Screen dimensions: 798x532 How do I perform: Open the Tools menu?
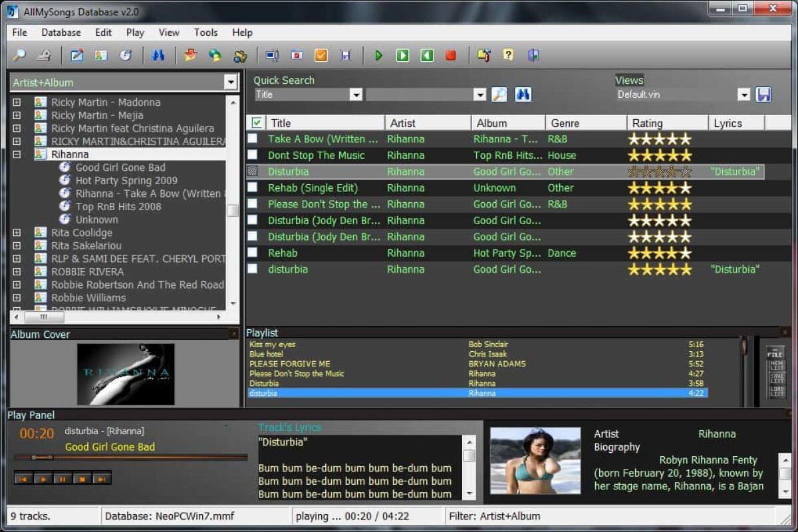tap(205, 32)
